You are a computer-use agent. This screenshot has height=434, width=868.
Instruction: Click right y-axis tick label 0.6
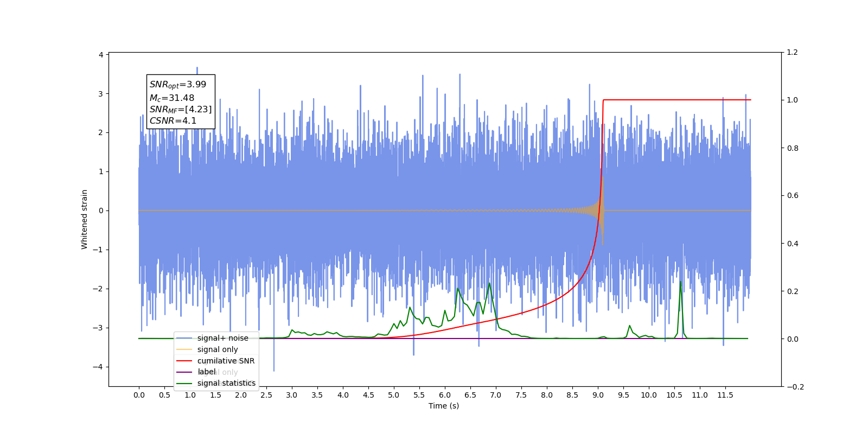793,196
